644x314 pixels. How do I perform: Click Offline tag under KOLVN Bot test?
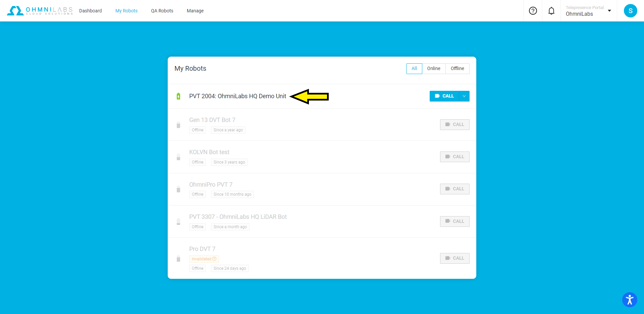click(198, 162)
